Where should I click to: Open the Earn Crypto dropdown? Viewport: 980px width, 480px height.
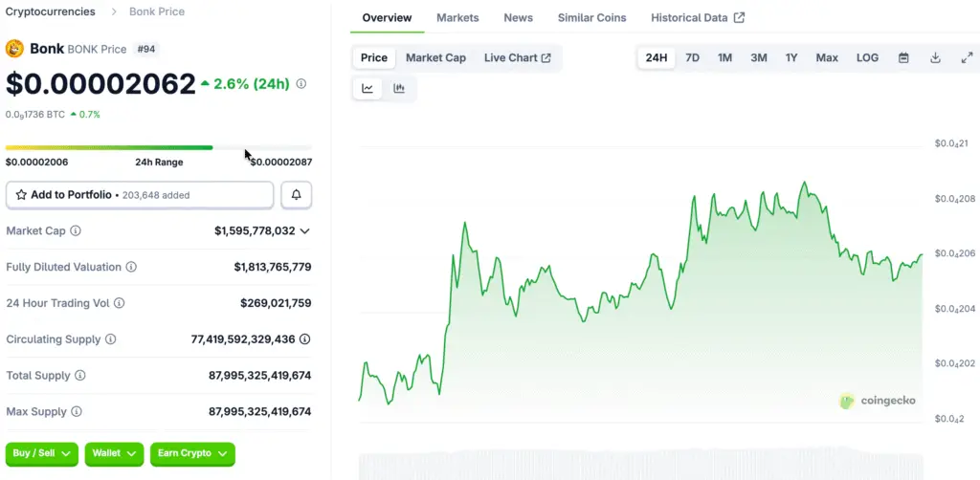[x=192, y=453]
